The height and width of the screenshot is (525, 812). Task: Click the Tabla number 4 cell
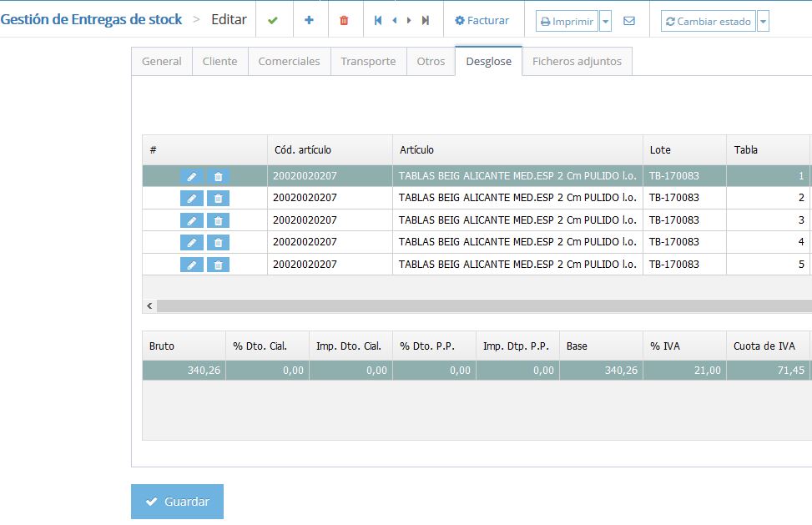pyautogui.click(x=769, y=242)
